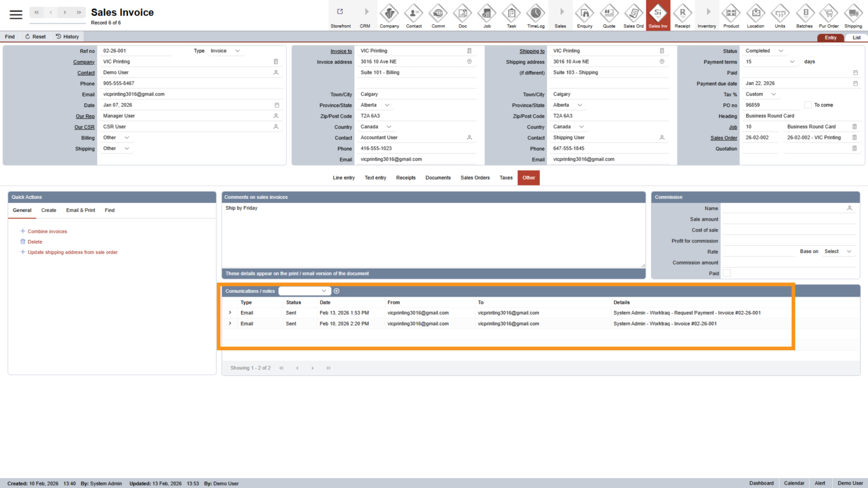Viewport: 868px width, 488px height.
Task: Switch to List view tab
Action: 856,38
